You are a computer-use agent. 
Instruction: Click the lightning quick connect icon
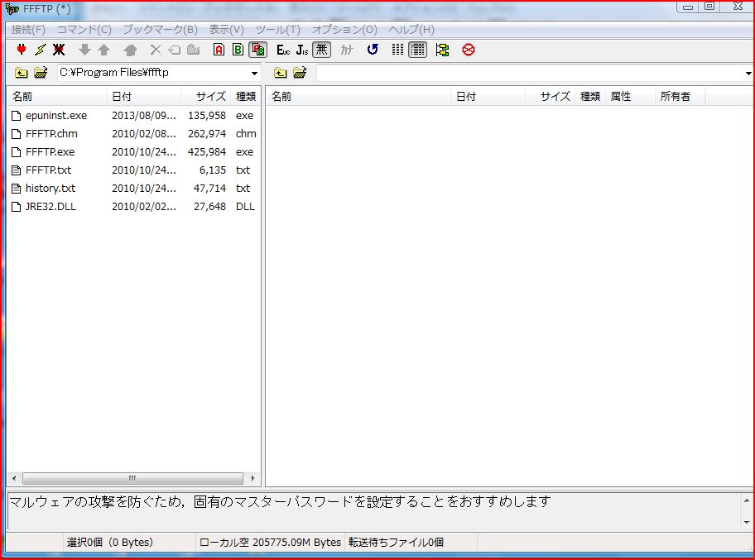point(41,50)
